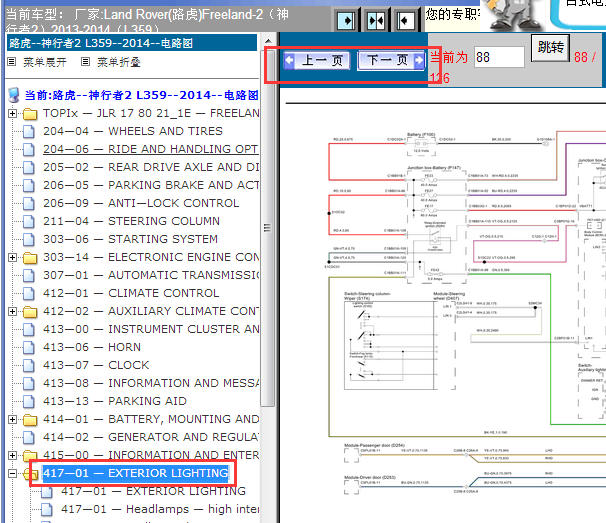
Task: Open the 413-07 CLOCK entry
Action: pos(96,365)
